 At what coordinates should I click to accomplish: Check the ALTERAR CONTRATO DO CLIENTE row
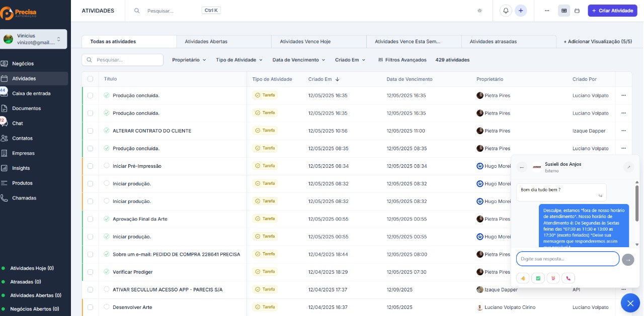(91, 131)
